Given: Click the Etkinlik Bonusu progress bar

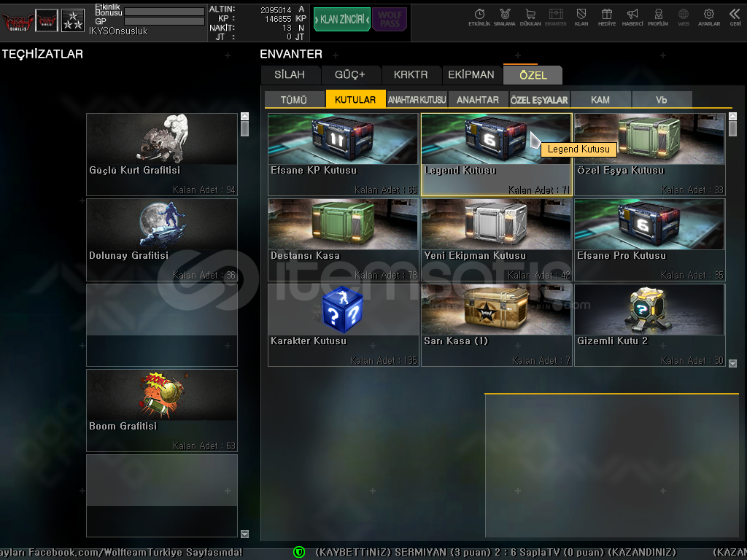Looking at the screenshot, I should coord(164,12).
